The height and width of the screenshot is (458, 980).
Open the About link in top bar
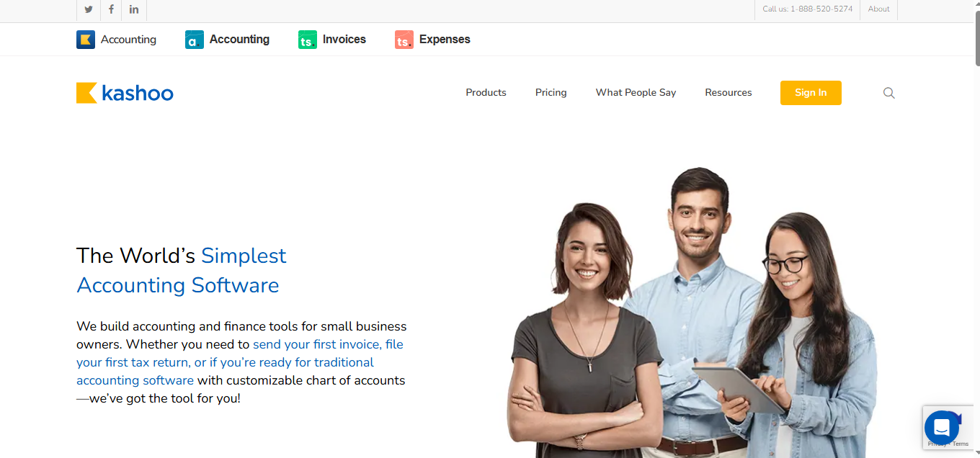pyautogui.click(x=878, y=9)
